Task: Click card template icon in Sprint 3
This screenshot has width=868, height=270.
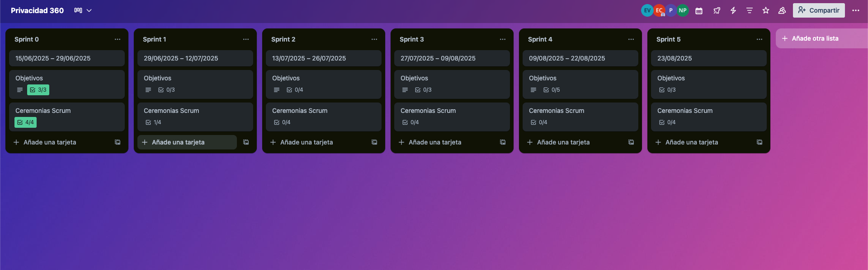Action: point(503,142)
